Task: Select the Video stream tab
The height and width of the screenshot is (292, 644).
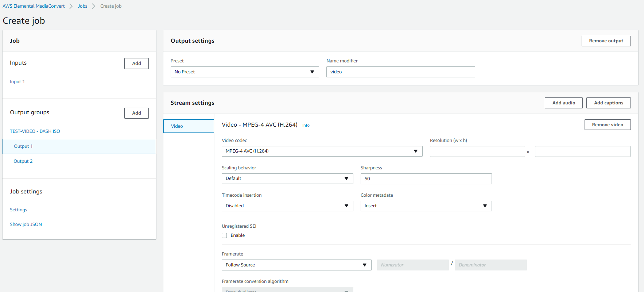Action: coord(189,126)
